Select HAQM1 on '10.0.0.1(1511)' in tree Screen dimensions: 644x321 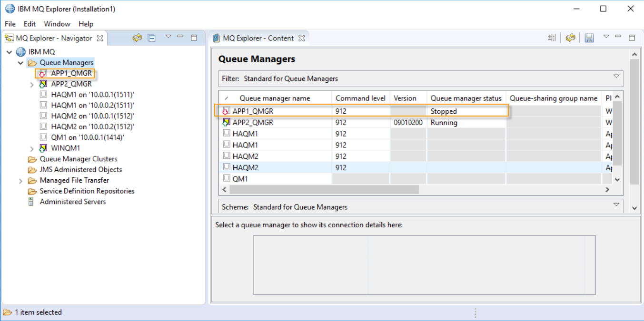(92, 95)
